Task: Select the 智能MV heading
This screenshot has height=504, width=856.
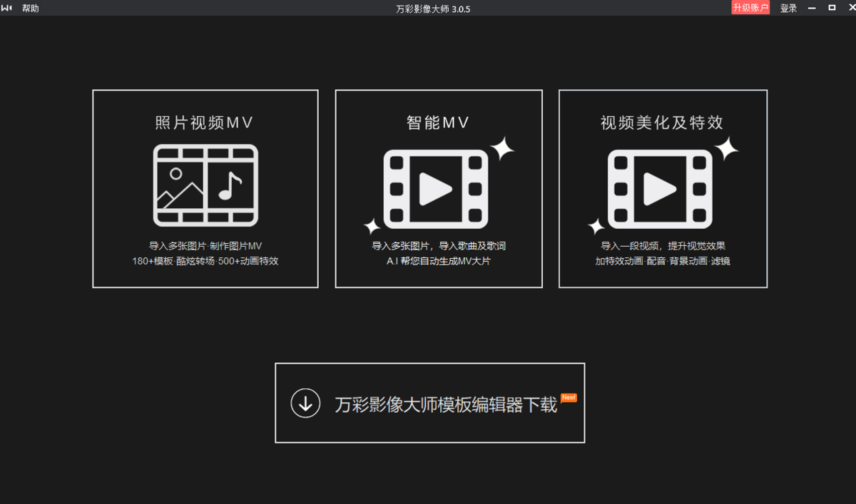Action: (x=438, y=123)
